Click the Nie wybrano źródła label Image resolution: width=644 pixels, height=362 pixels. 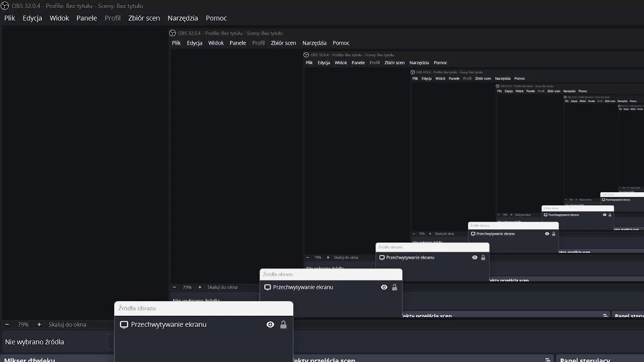click(34, 342)
